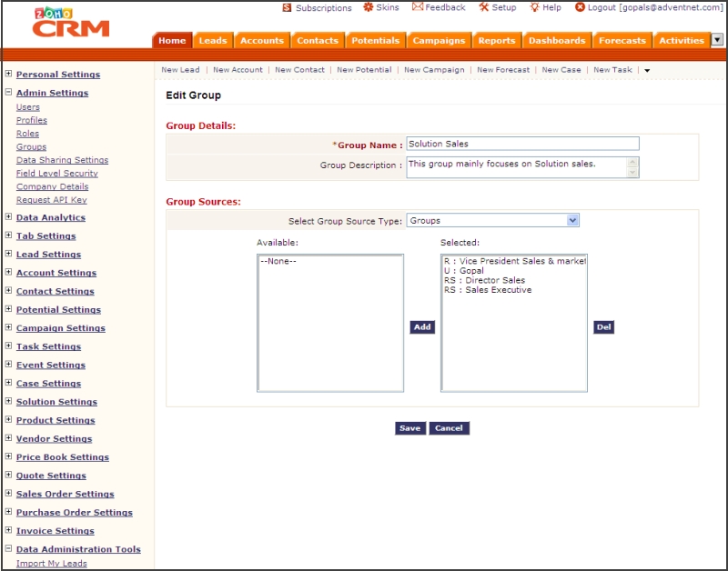Screen dimensions: 728x571
Task: Expand Task Settings section
Action: (x=8, y=346)
